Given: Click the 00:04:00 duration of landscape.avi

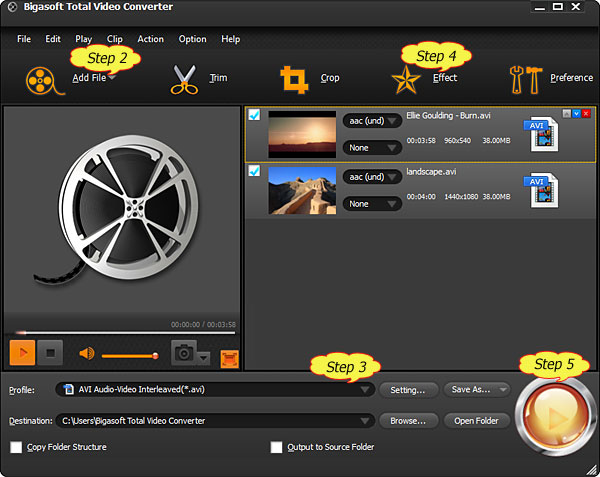Looking at the screenshot, I should coord(421,197).
